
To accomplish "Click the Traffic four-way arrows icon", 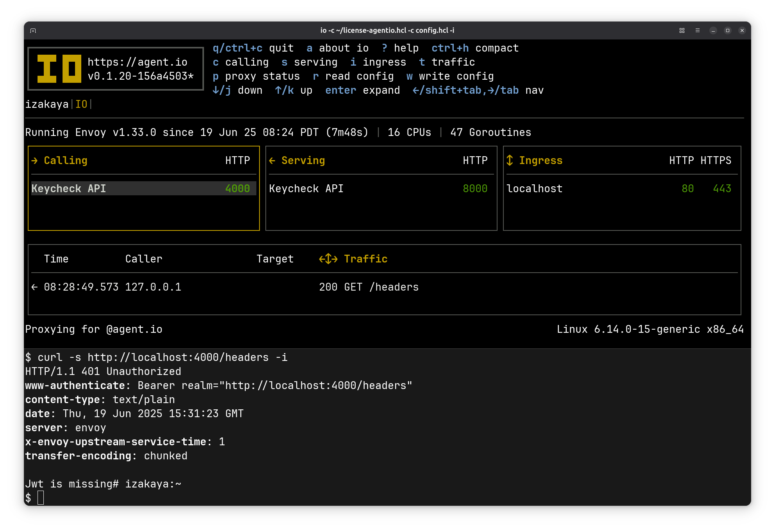I will [328, 259].
